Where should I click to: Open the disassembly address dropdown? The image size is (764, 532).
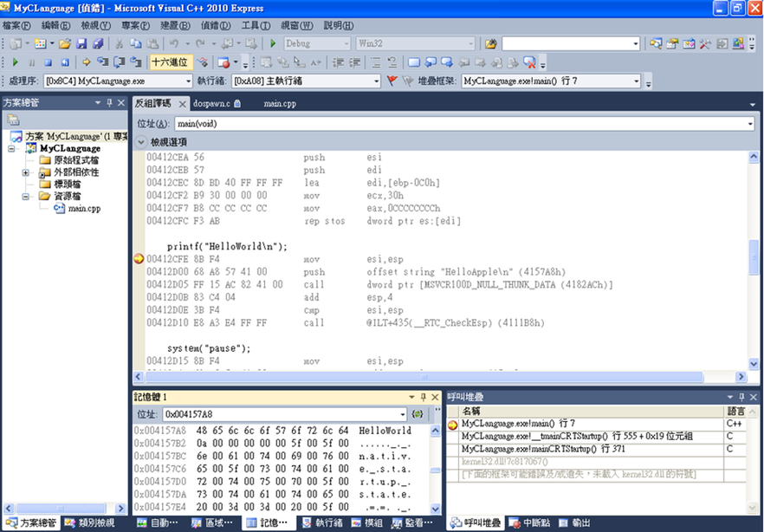tap(750, 124)
